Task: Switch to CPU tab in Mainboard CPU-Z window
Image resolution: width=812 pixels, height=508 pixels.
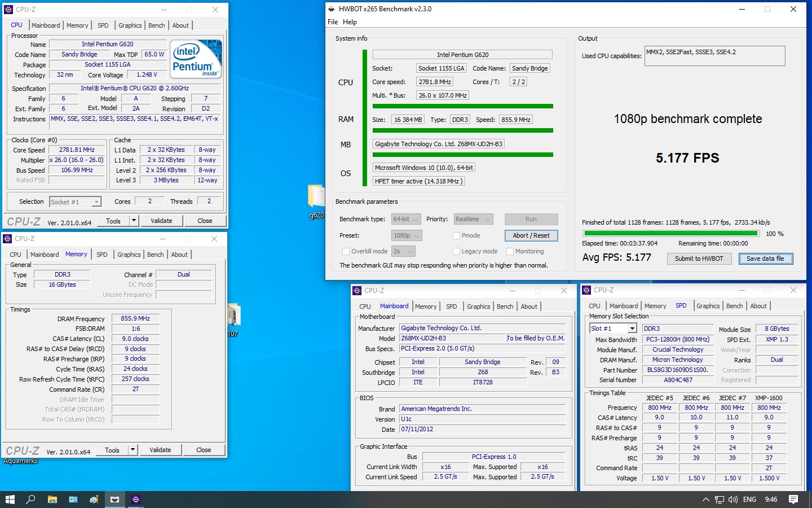Action: click(x=365, y=306)
